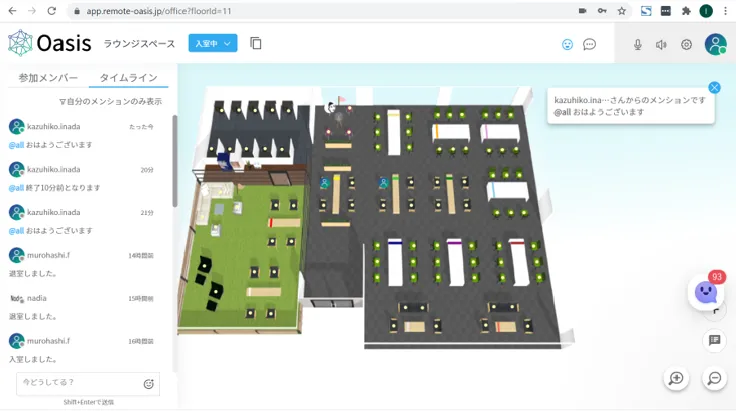Switch to the 参加メンバー tab

tap(48, 78)
